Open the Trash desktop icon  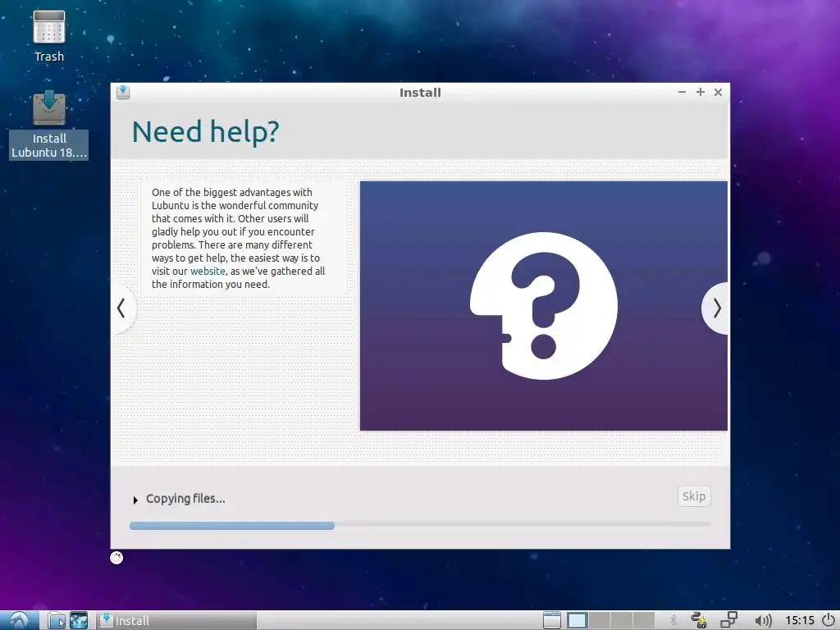coord(48,36)
